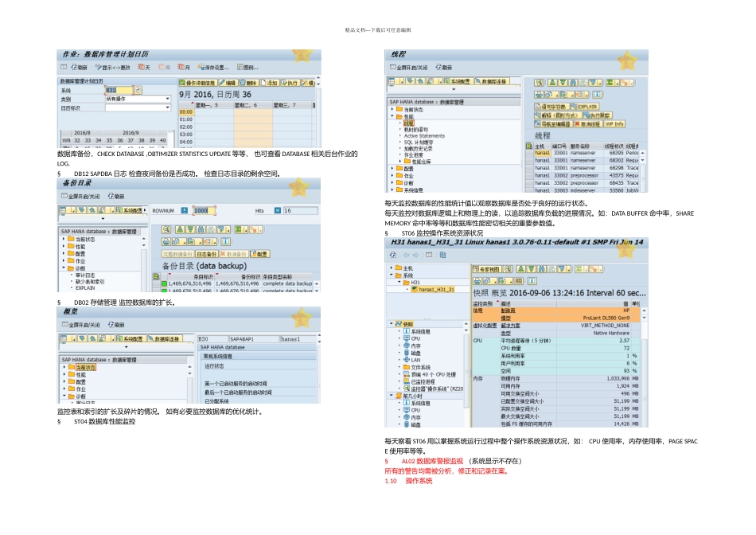Click 刷新 in the 线程 window
Viewport: 756px width, 535px height.
[444, 68]
